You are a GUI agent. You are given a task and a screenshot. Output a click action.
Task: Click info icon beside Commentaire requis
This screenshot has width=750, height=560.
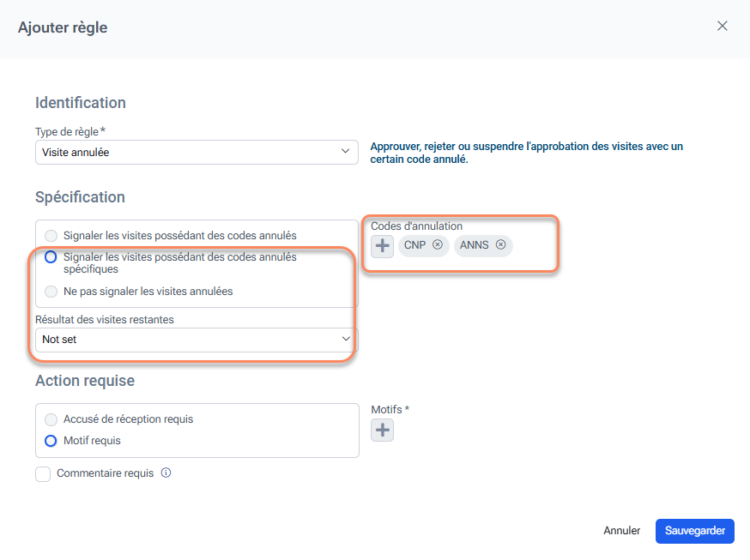[166, 473]
